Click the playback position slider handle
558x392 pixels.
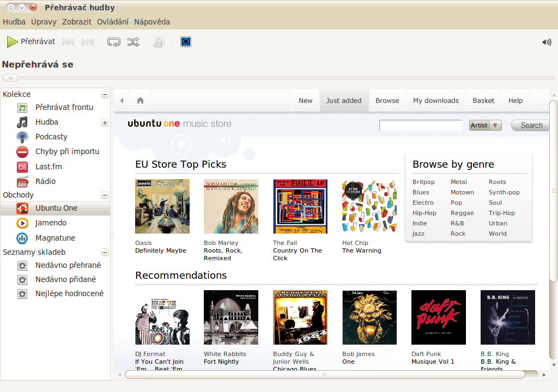click(x=10, y=77)
